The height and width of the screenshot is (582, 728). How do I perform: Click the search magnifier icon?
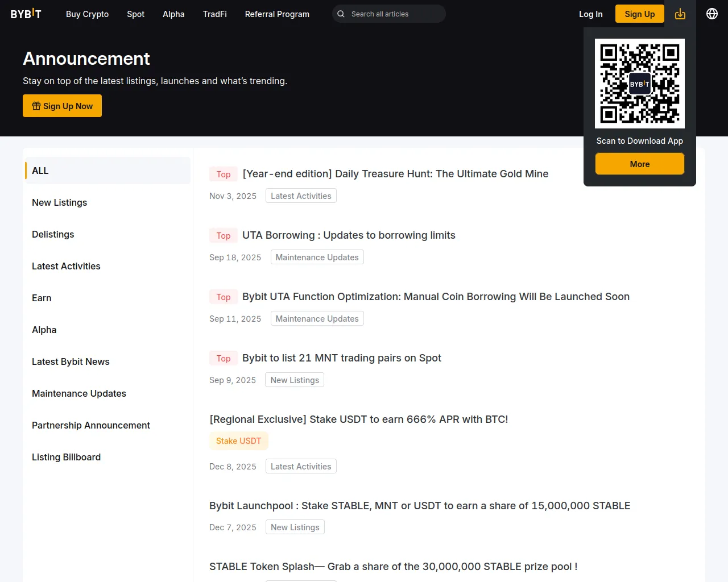[341, 14]
